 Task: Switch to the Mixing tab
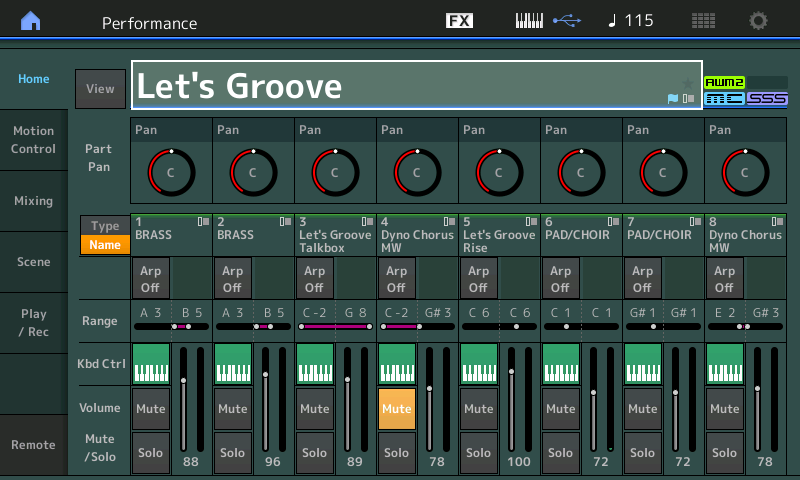[x=34, y=201]
